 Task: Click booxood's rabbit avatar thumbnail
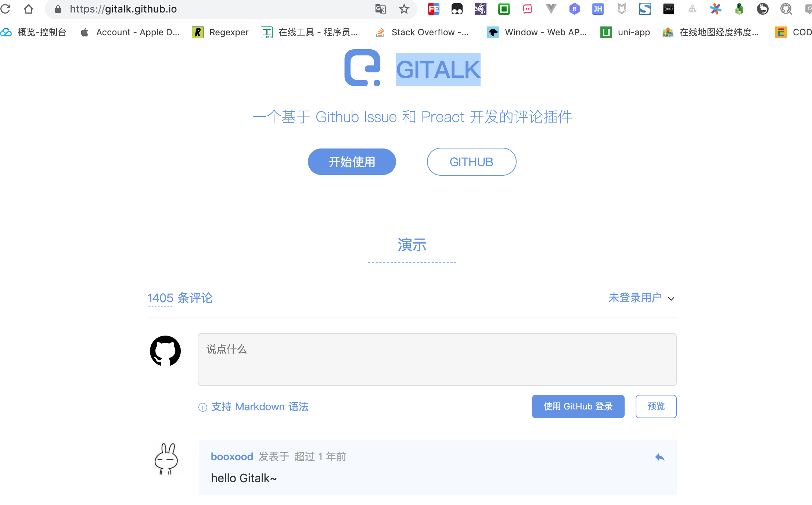[166, 459]
